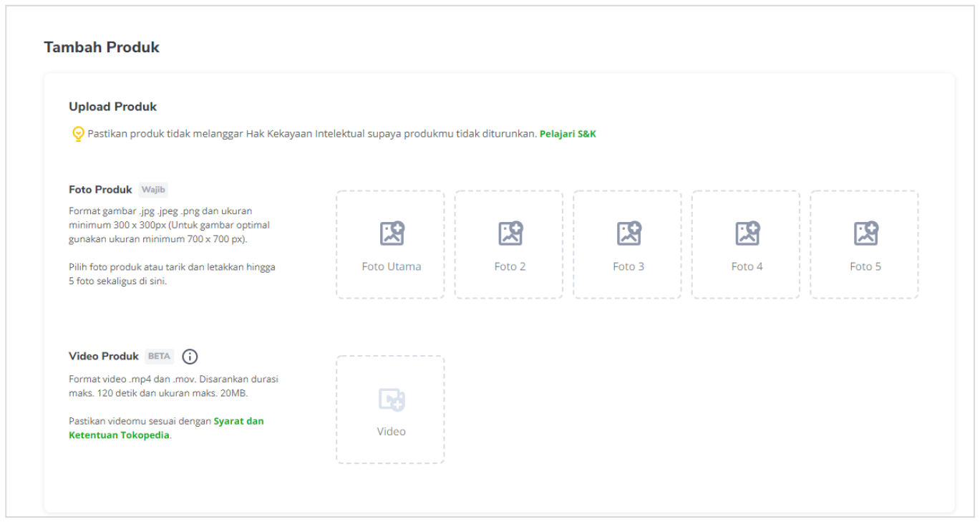This screenshot has height=522, width=980.
Task: Click the add-image icon in Foto Utama
Action: tap(392, 233)
